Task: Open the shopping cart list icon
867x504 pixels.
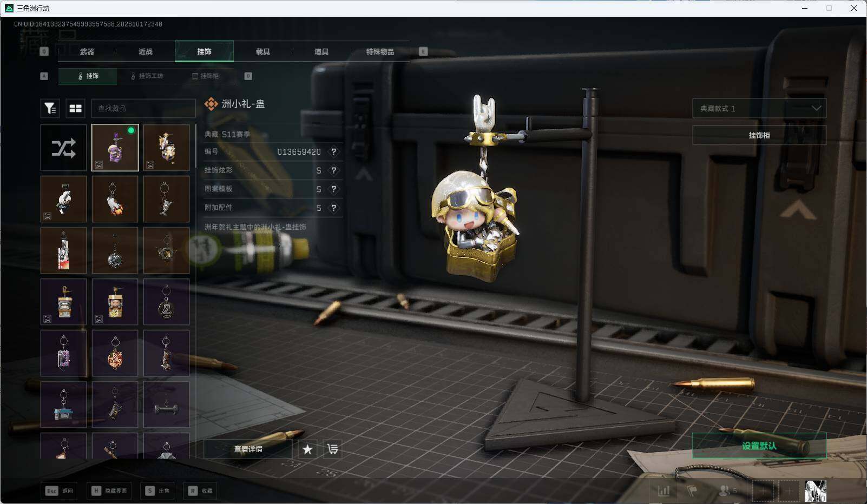Action: pyautogui.click(x=332, y=449)
